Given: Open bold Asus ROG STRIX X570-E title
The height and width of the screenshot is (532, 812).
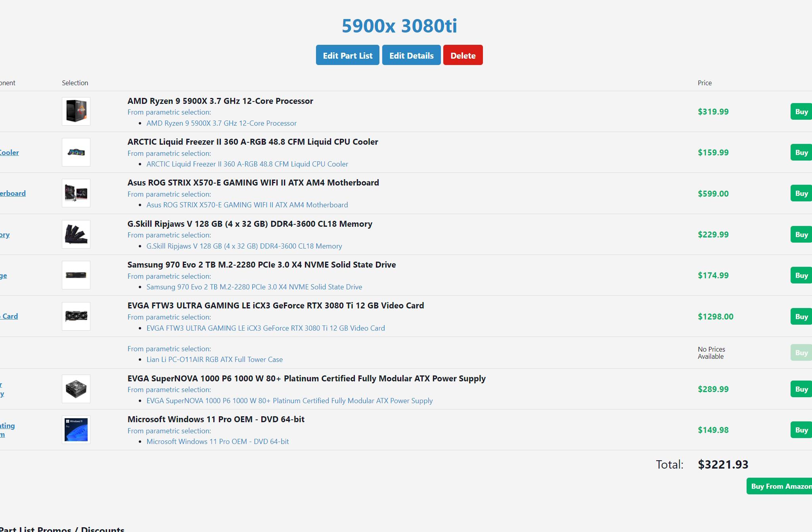Looking at the screenshot, I should (253, 183).
